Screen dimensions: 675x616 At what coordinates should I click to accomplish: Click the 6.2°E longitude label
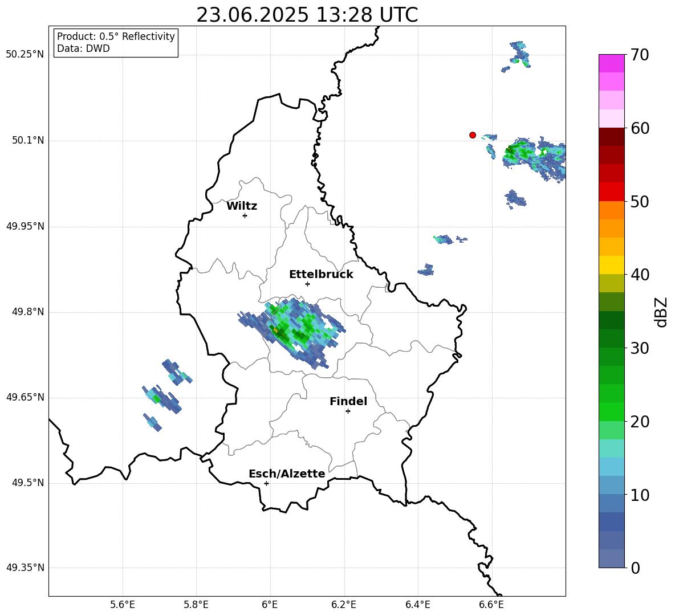tap(344, 605)
